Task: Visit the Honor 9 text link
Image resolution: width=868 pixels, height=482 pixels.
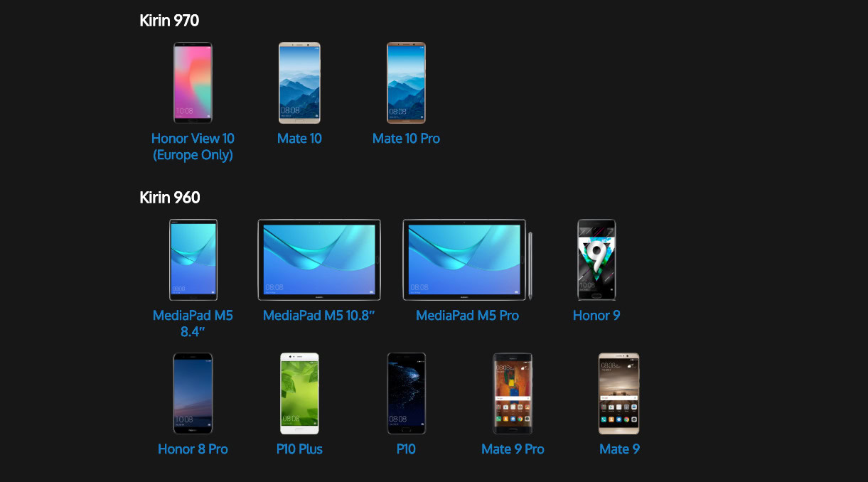Action: point(596,316)
